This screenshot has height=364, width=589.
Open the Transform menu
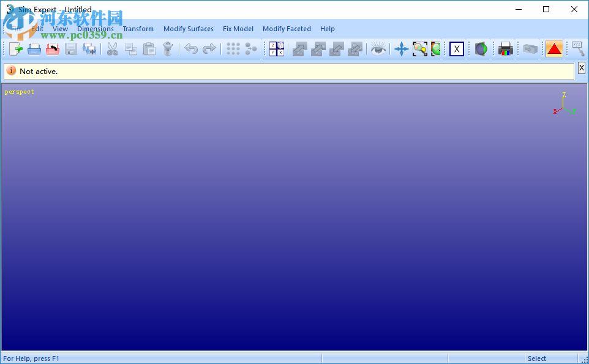click(138, 29)
